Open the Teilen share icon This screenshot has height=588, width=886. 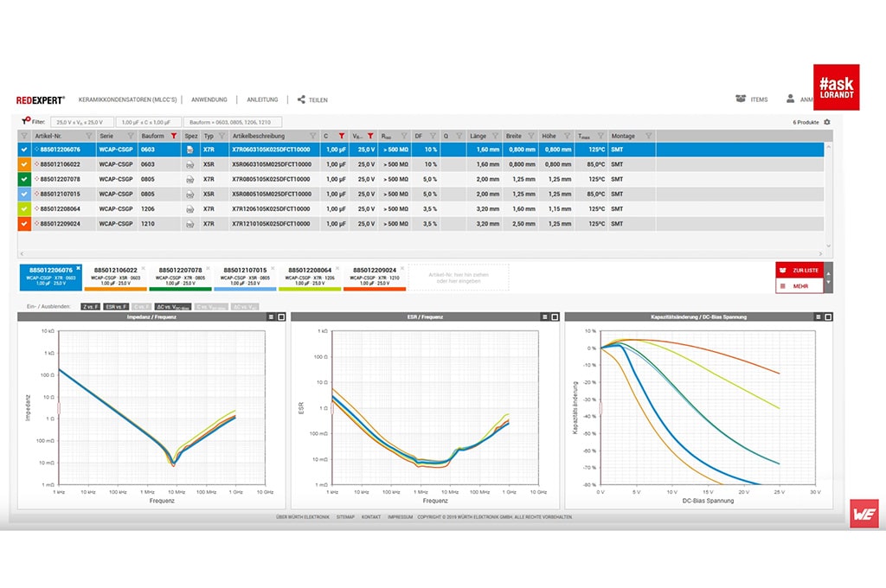[x=301, y=99]
